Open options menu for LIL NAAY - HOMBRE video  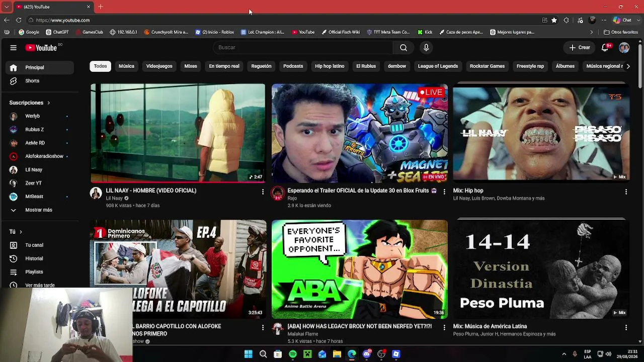click(x=263, y=192)
